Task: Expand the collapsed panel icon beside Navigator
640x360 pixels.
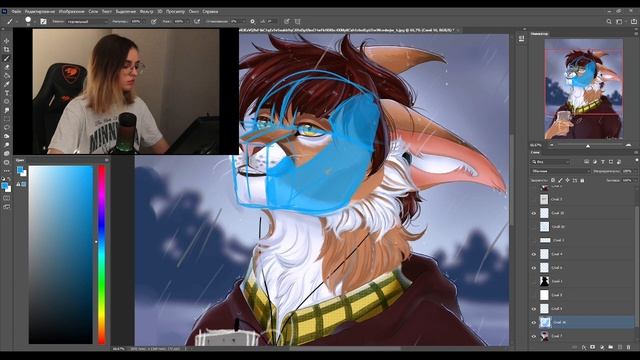Action: coord(521,39)
